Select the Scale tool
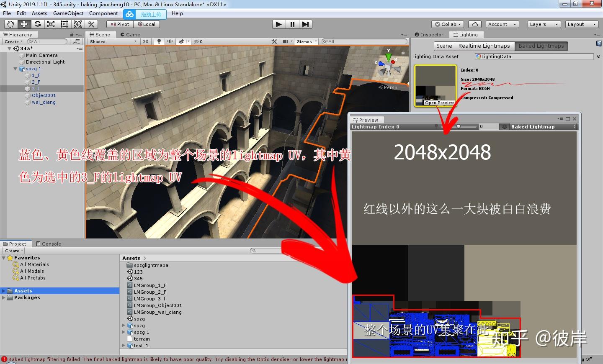 [51, 24]
